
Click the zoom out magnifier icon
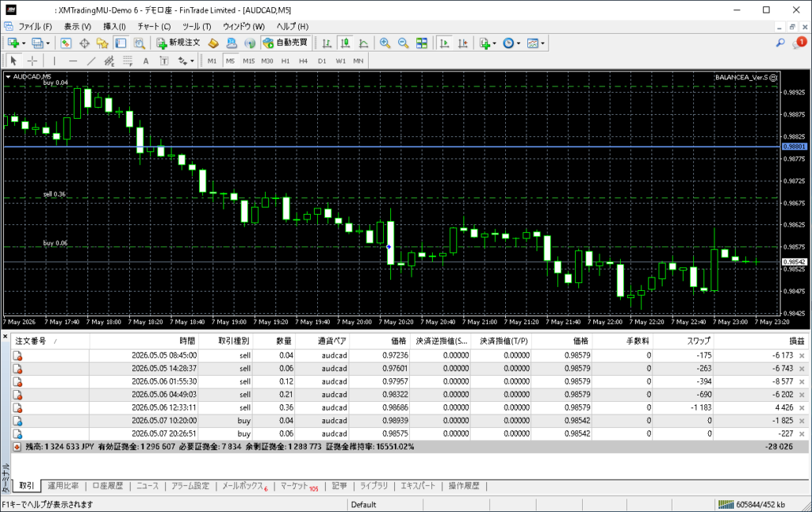click(403, 43)
